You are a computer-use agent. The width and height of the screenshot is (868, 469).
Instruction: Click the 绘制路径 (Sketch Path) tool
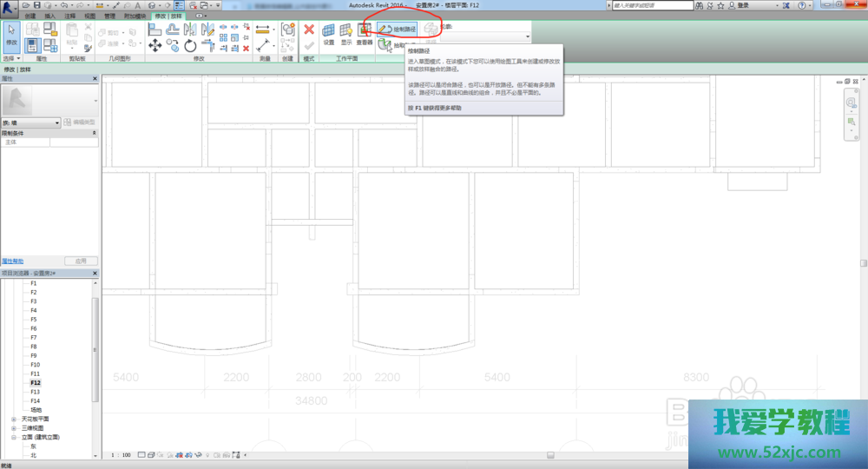(x=398, y=30)
